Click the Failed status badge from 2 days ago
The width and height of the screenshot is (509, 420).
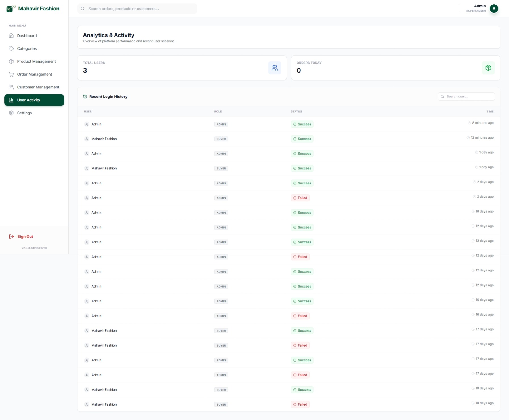300,198
